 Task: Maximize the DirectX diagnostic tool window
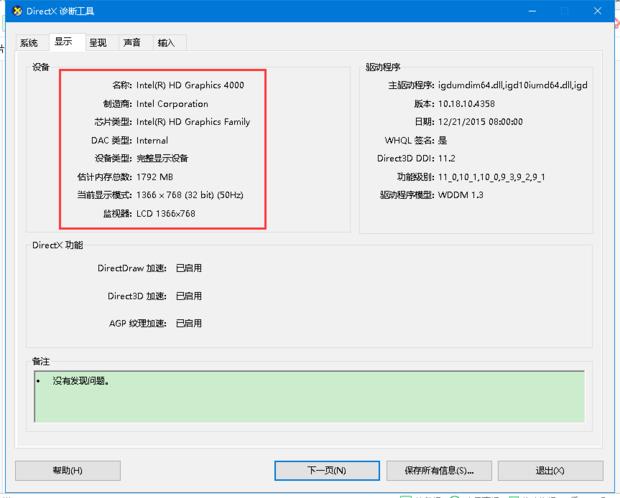562,11
